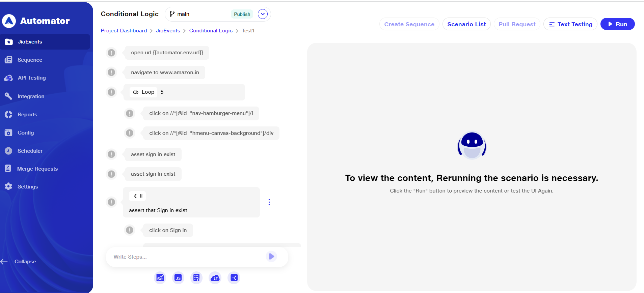
Task: Switch to Text Testing
Action: click(x=570, y=24)
